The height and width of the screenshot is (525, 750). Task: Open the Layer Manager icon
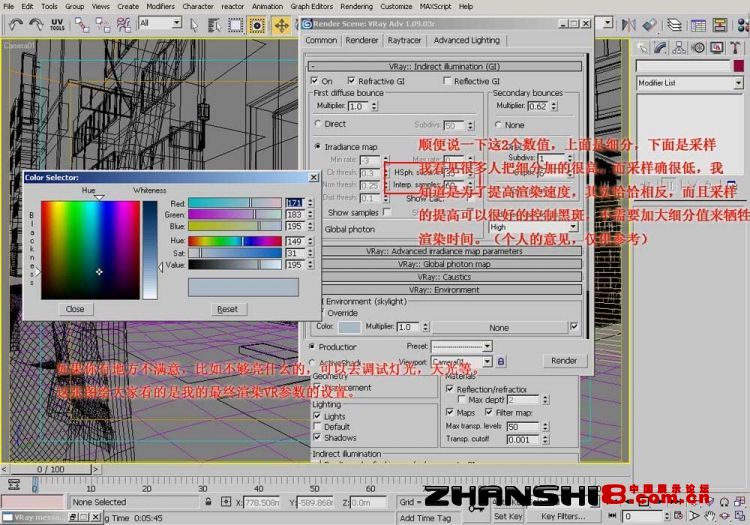[x=674, y=25]
